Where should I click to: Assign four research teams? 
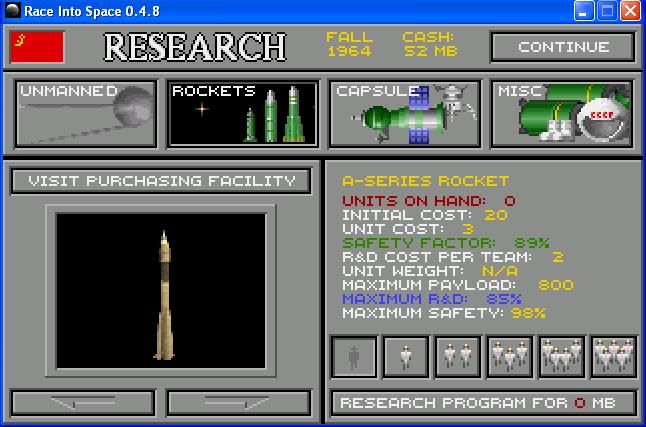click(562, 357)
